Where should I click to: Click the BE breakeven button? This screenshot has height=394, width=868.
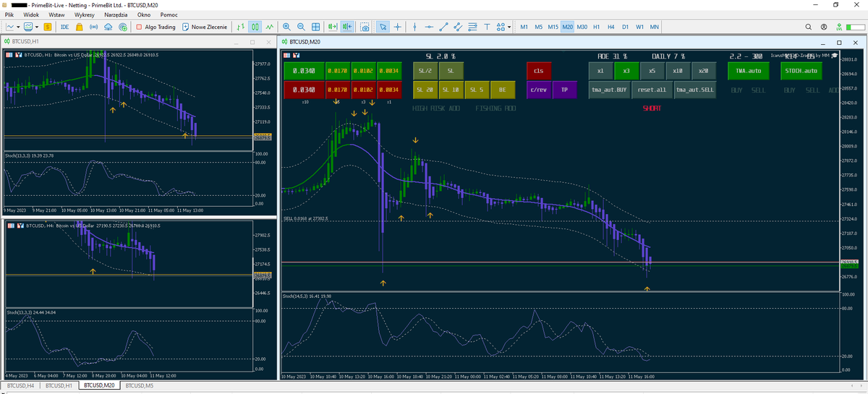coord(502,90)
